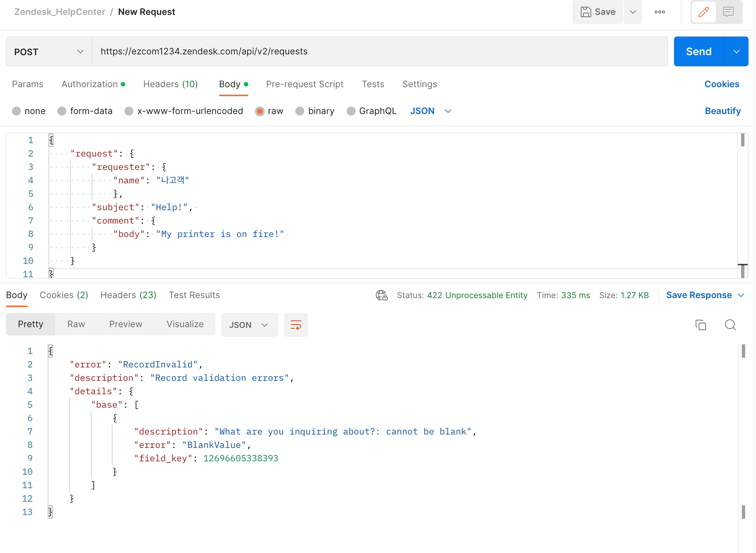Switch to the Headers (10) request tab
The image size is (756, 553).
(x=170, y=84)
